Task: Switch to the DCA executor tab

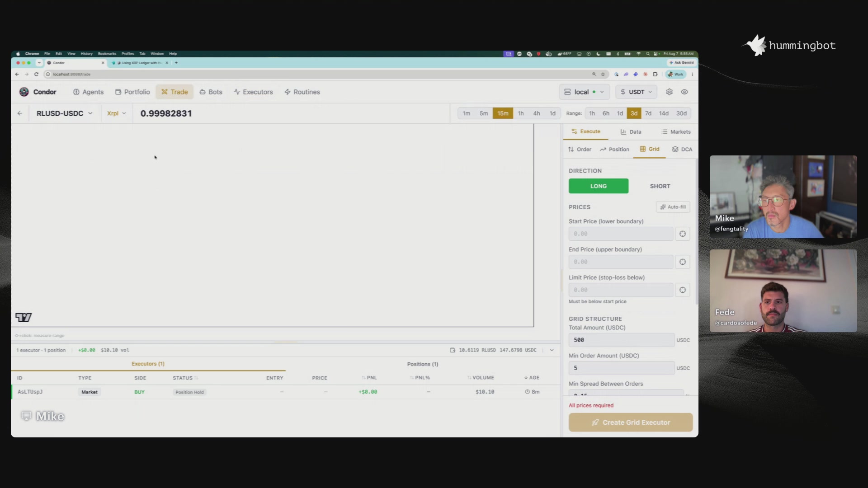Action: tap(682, 149)
